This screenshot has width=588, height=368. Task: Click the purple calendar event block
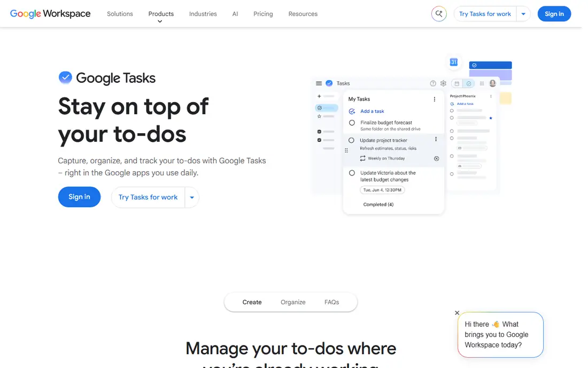(491, 75)
